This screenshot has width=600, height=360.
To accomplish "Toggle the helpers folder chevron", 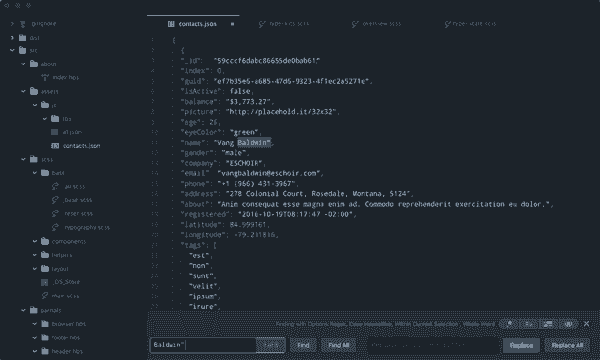I will pyautogui.click(x=35, y=255).
